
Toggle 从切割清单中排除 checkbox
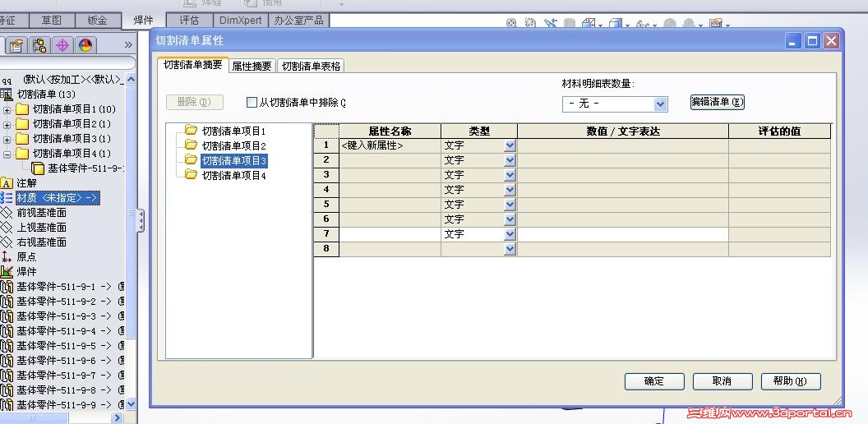252,103
